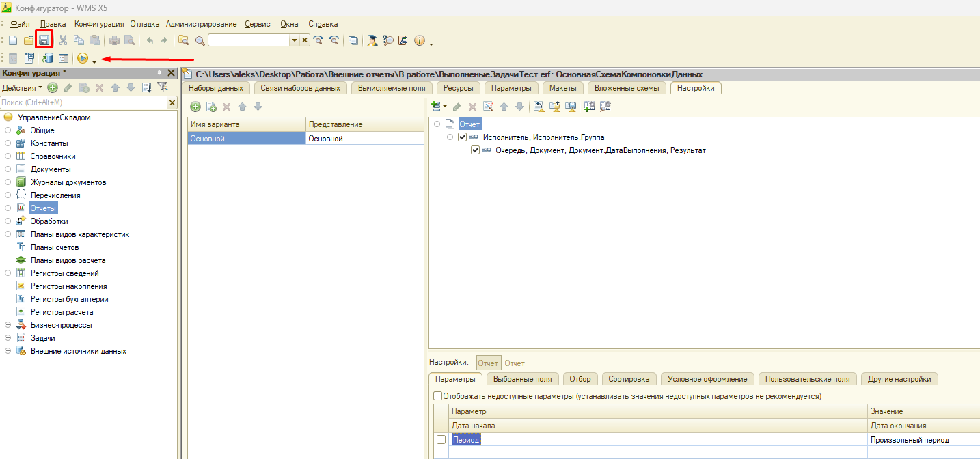Screen dimensions: 980x459
Task: Click in the Поиск configuration search field
Action: 83,102
